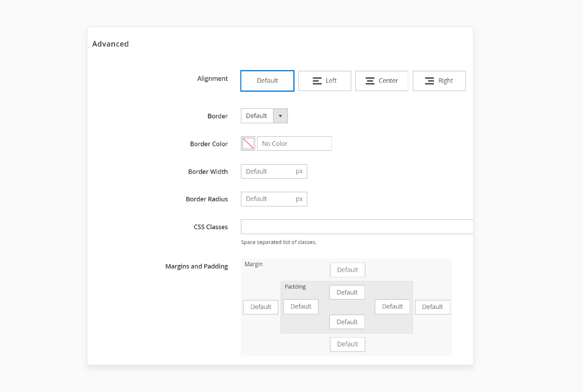Image resolution: width=583 pixels, height=392 pixels.
Task: Click into the Border Radius field
Action: [274, 199]
